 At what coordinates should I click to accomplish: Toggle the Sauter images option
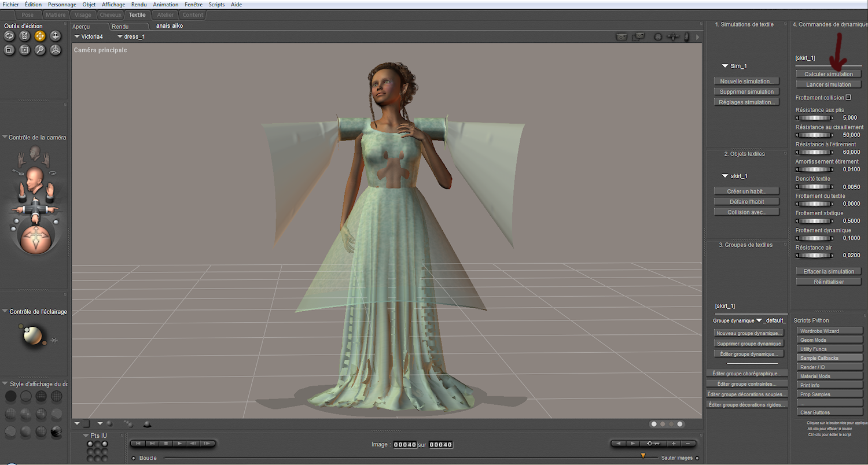pyautogui.click(x=697, y=458)
